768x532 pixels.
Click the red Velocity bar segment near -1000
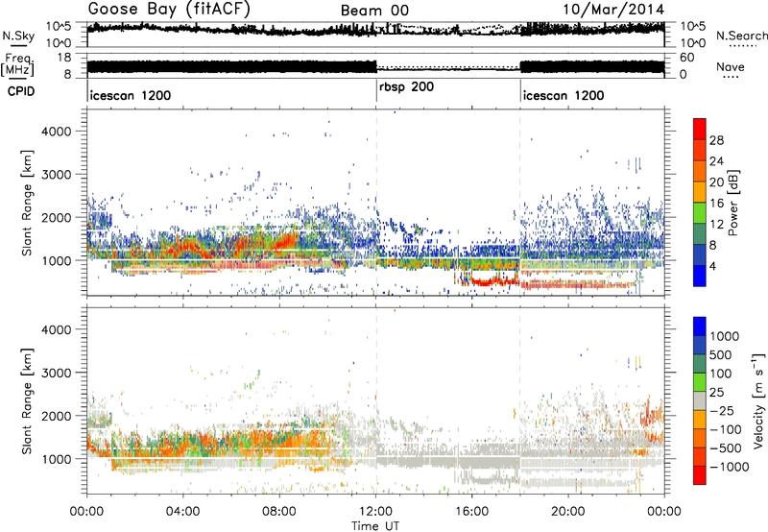coord(700,475)
